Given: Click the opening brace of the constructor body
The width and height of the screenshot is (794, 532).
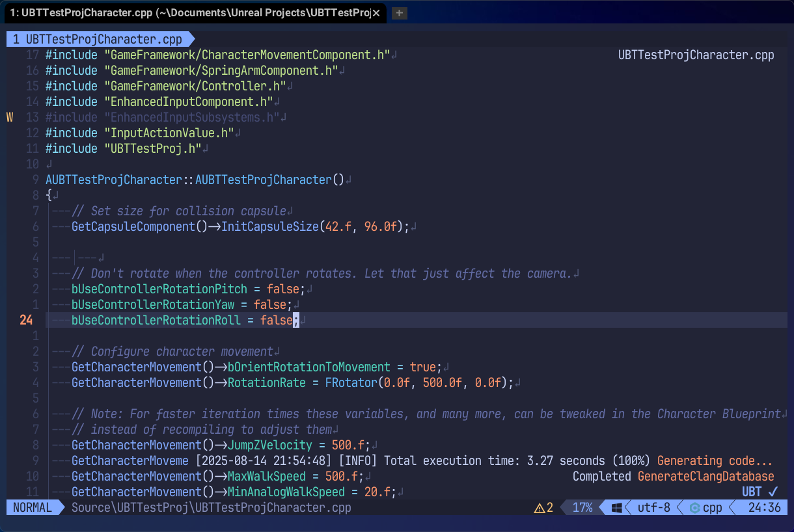Looking at the screenshot, I should (49, 195).
